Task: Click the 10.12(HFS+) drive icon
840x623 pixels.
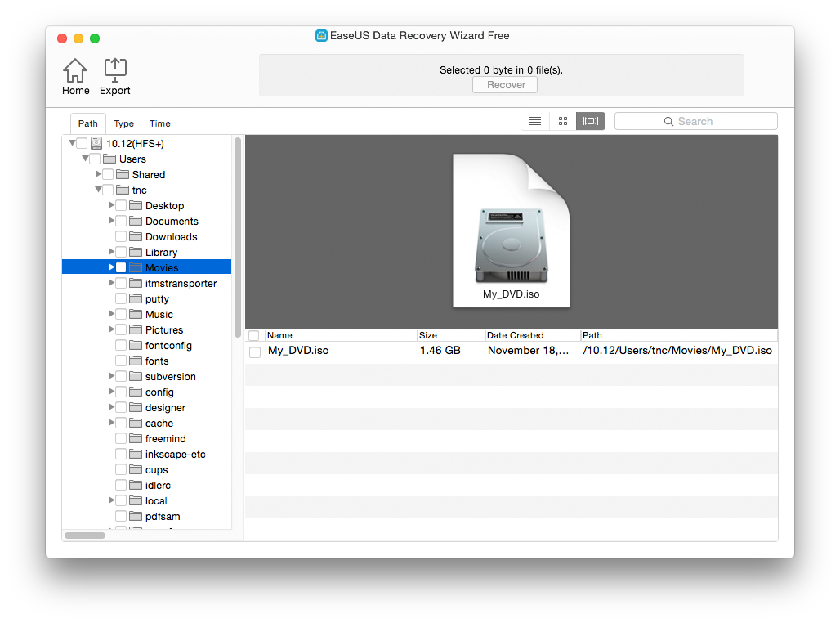Action: point(96,143)
